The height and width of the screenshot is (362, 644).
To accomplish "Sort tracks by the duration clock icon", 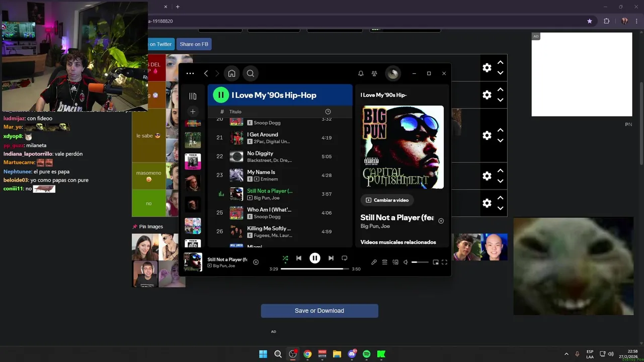I will click(x=328, y=112).
